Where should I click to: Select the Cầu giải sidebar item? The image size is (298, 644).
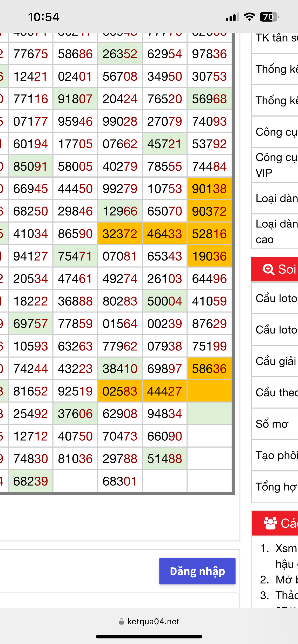(275, 361)
